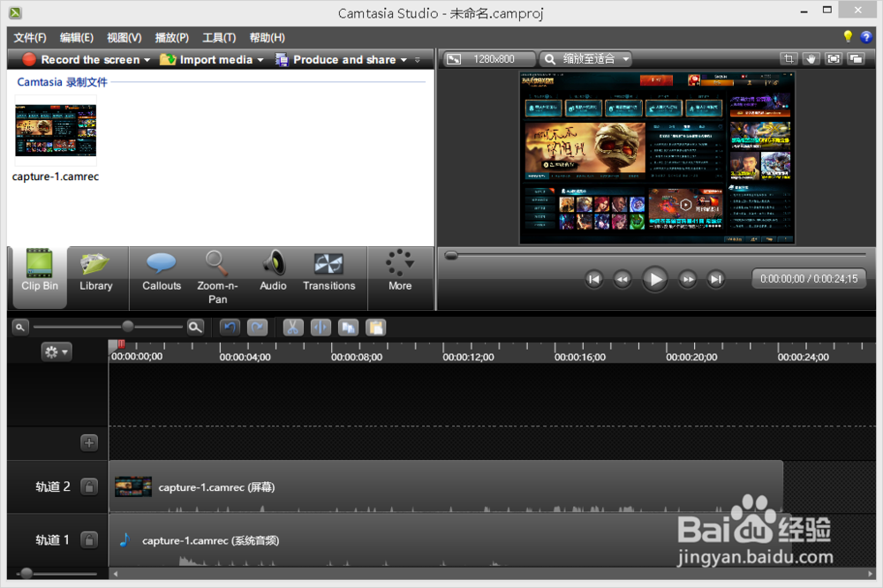Image resolution: width=883 pixels, height=588 pixels.
Task: Jump to previous clip
Action: [593, 279]
